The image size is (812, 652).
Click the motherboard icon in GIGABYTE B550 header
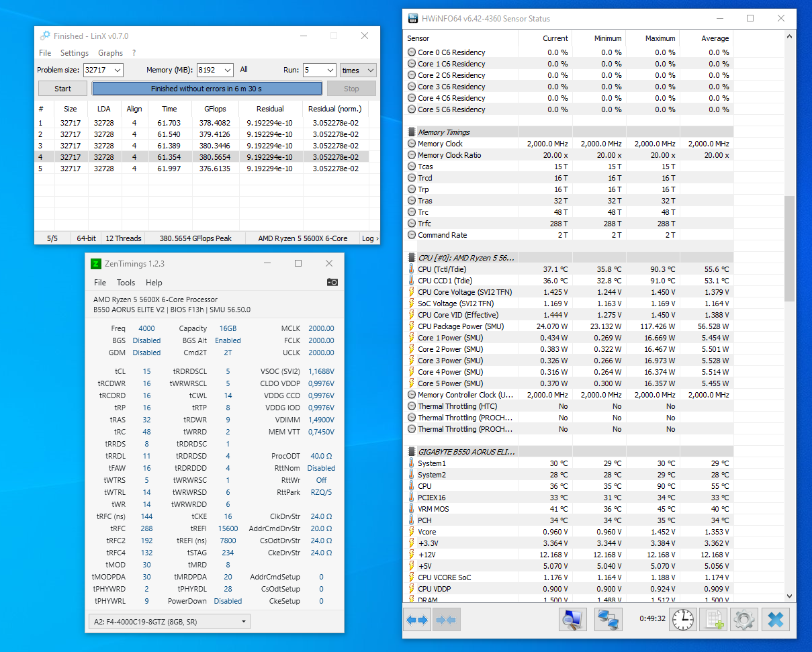tap(412, 451)
